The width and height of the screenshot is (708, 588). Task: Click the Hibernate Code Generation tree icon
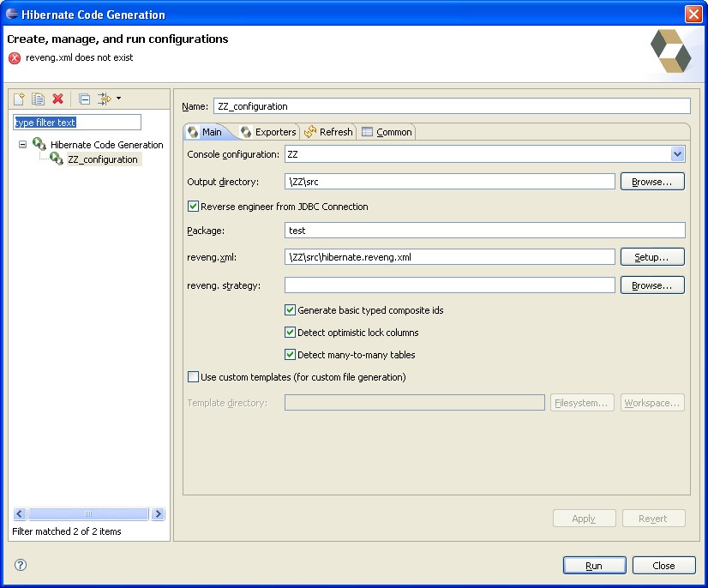[x=39, y=144]
